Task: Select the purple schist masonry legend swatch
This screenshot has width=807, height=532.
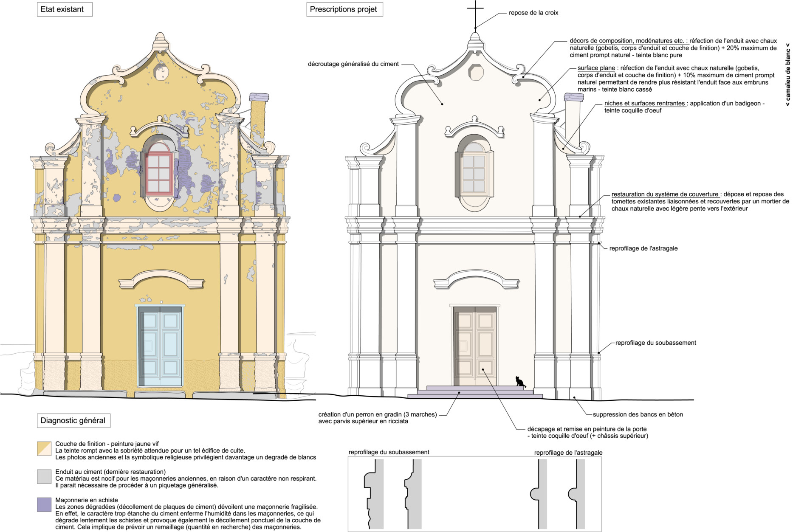Action: point(44,504)
